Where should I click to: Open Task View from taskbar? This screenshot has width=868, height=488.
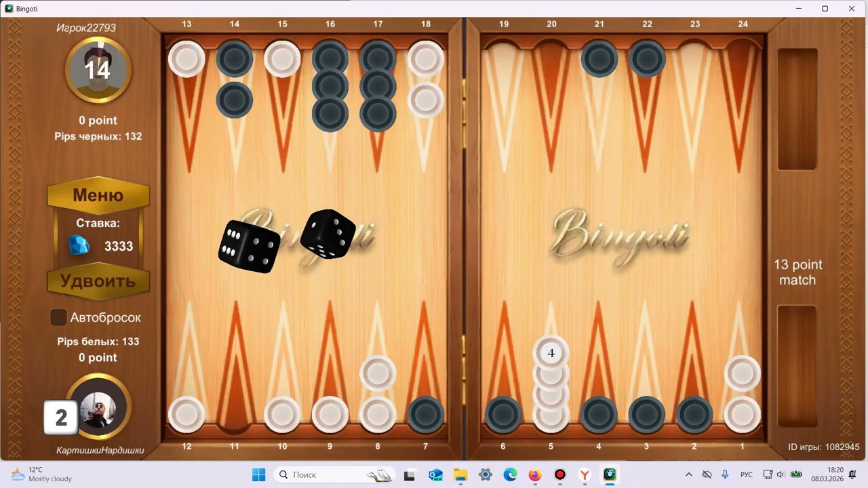tap(410, 474)
